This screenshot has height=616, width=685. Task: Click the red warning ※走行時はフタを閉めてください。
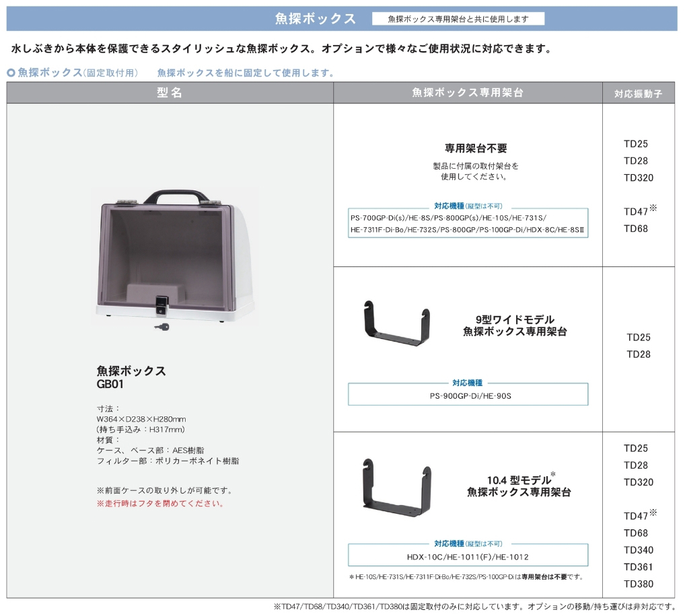[161, 504]
